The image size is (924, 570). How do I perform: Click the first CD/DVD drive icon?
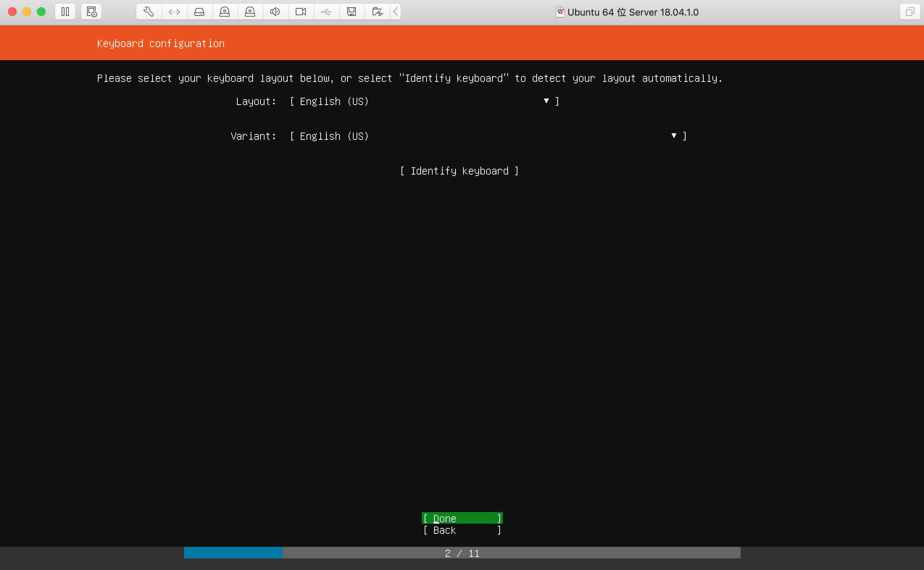(x=225, y=12)
